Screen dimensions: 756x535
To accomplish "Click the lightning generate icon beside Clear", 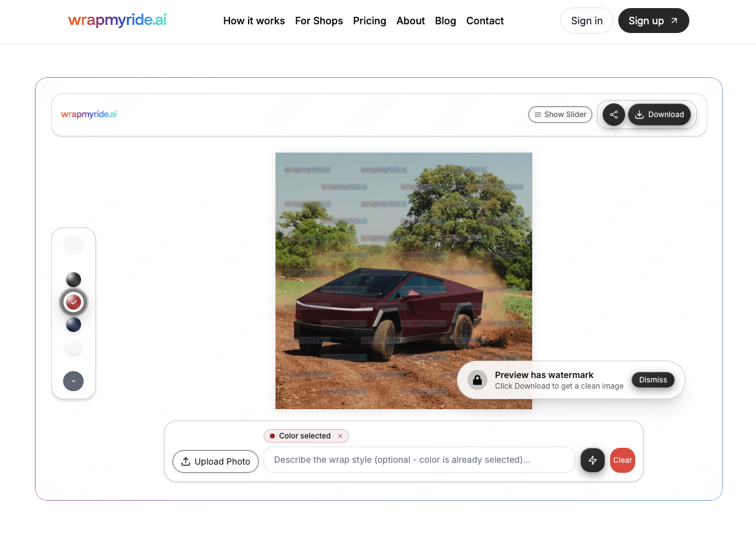I will 592,460.
